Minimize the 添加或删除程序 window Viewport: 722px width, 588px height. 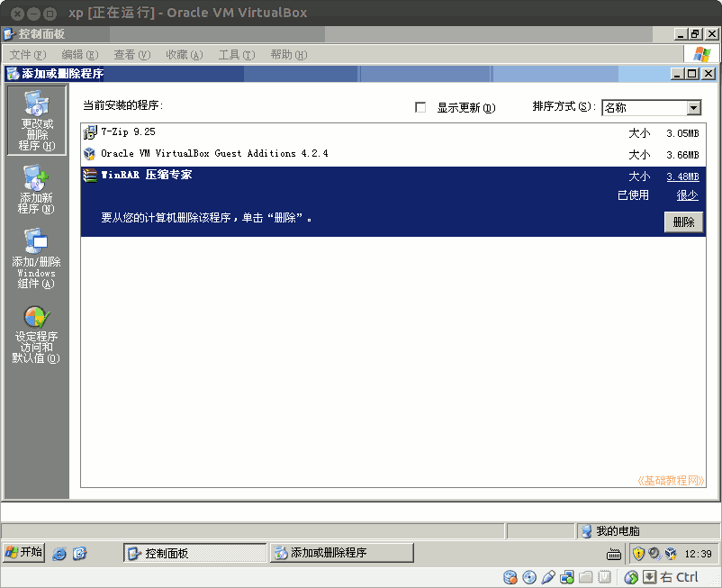click(x=677, y=74)
